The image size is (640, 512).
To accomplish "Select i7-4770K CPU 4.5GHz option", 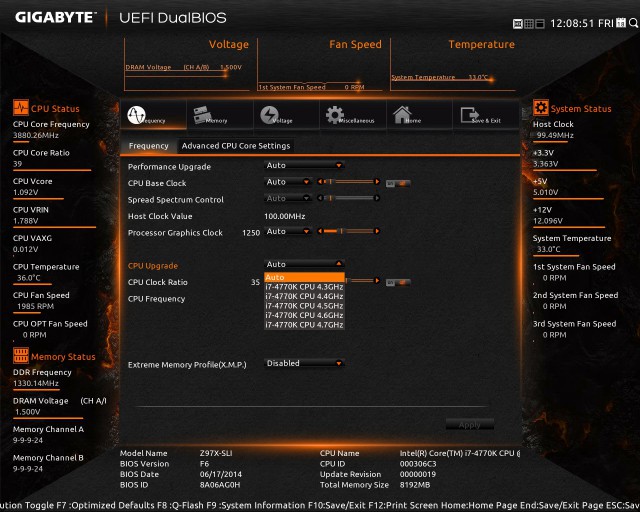I will pyautogui.click(x=304, y=305).
